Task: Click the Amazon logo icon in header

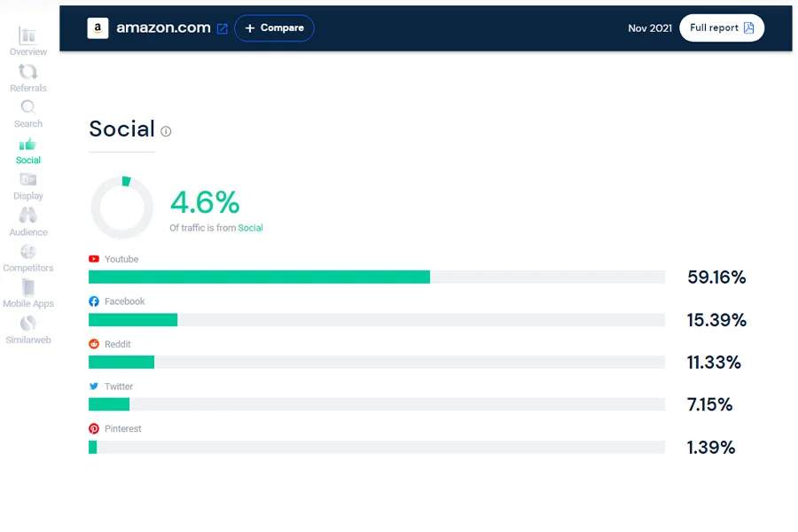Action: [98, 28]
